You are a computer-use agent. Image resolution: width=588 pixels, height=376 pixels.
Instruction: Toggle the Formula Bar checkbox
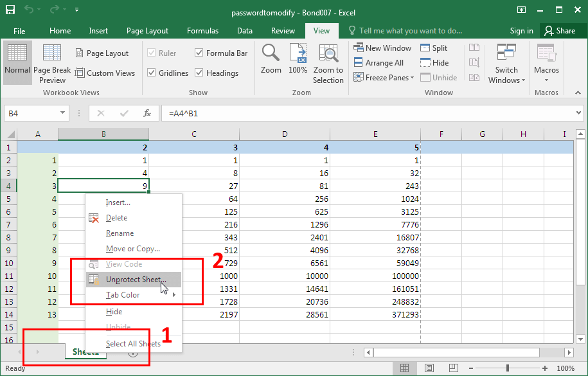tap(199, 53)
